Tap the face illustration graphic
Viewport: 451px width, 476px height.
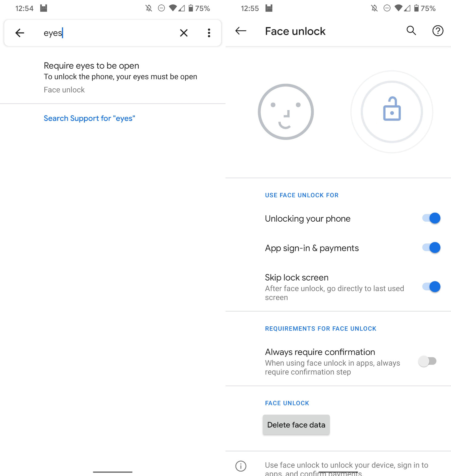point(285,112)
